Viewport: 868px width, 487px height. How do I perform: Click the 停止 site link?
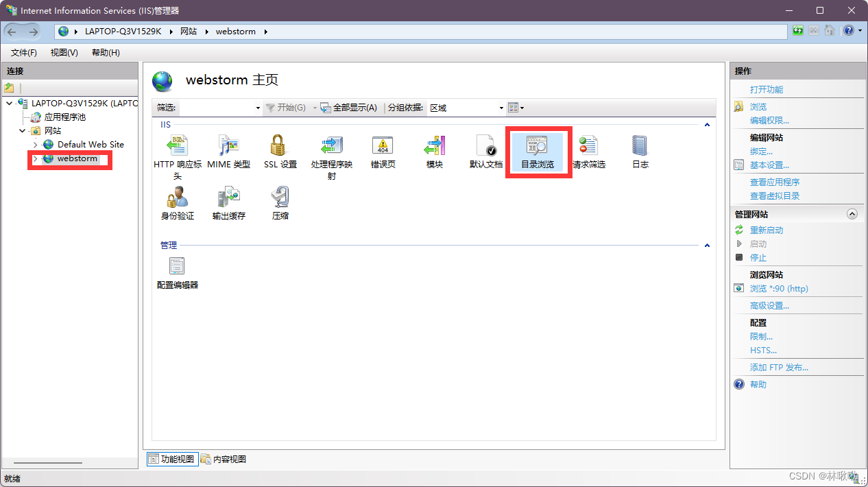pos(758,258)
